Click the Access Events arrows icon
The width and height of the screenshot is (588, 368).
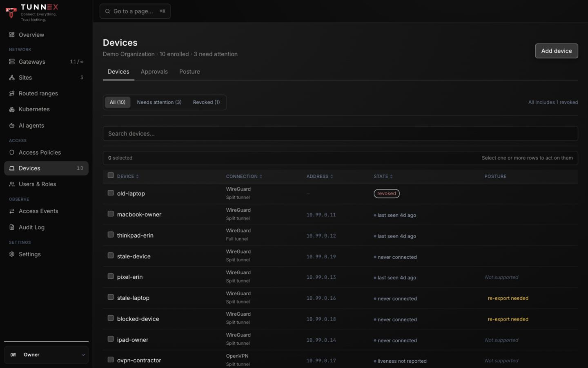[12, 211]
